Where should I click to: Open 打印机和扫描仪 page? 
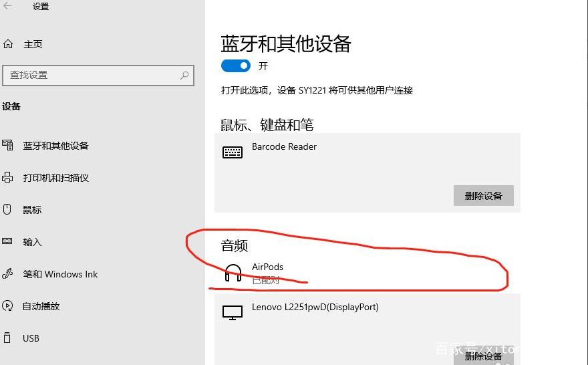56,177
